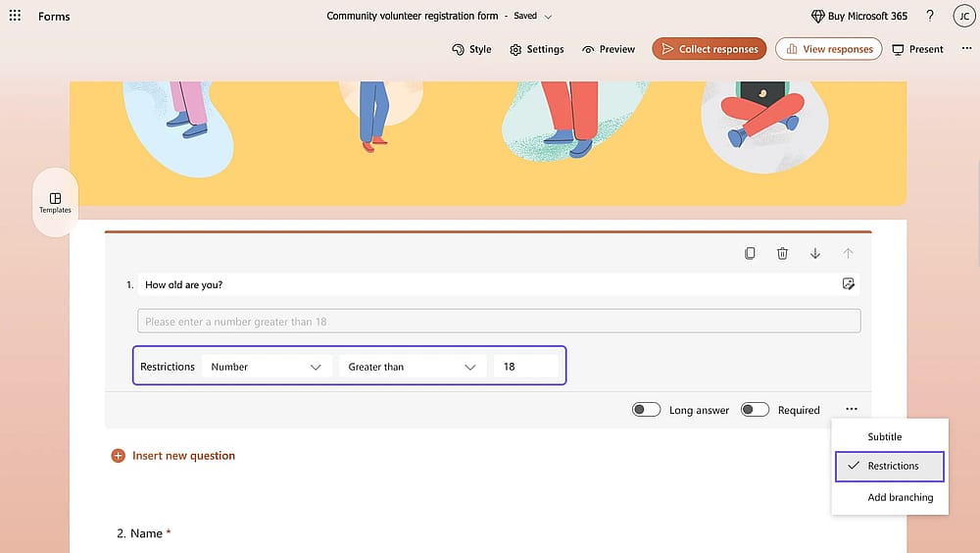Open the app launcher grid icon
Image resolution: width=980 pixels, height=553 pixels.
[x=15, y=16]
